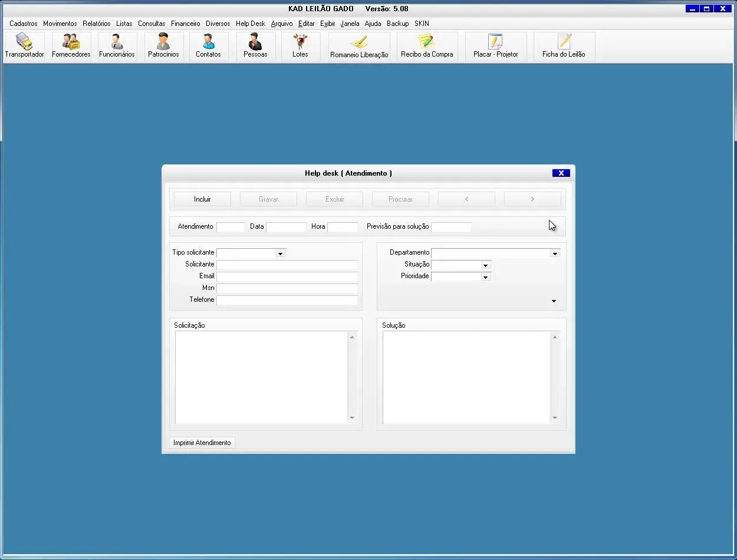Expand the Tipo solicitante dropdown
The height and width of the screenshot is (560, 737).
pos(281,253)
